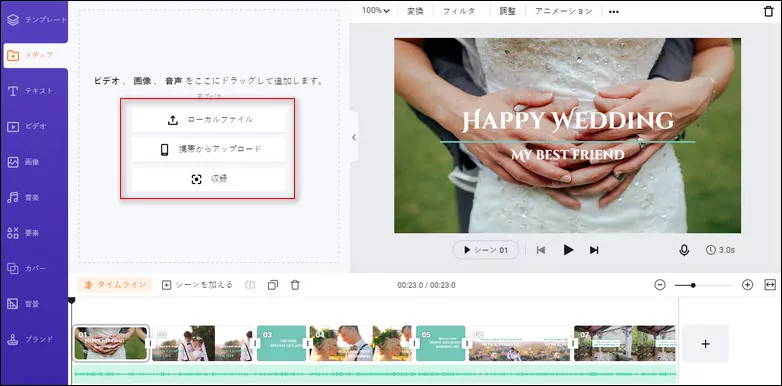Click the split scene icon
Screen dimensions: 782x386
(250, 285)
